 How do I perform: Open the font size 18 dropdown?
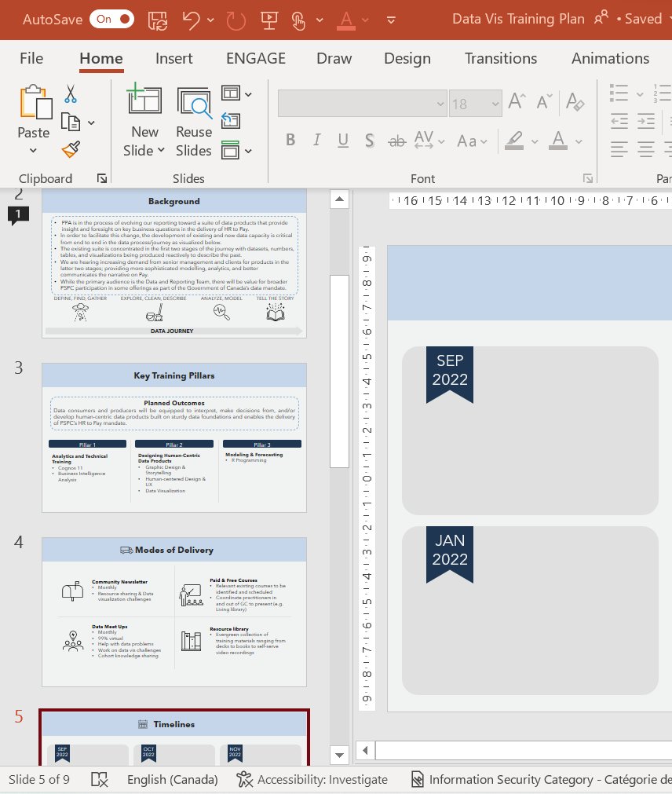tap(495, 104)
